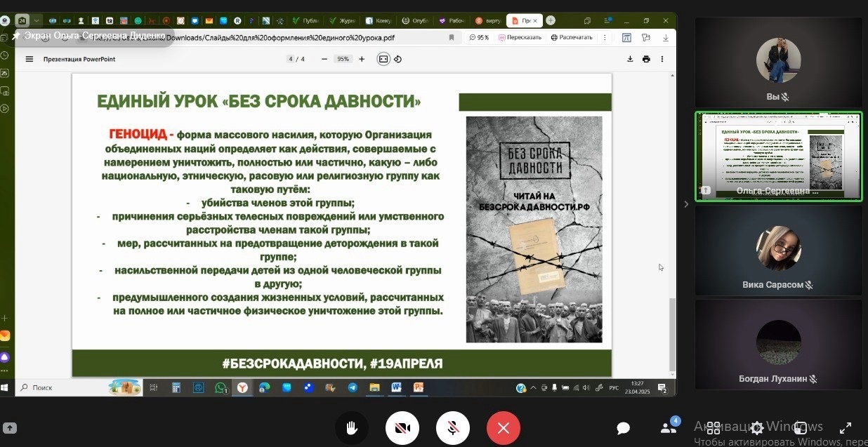868x447 pixels.
Task: Open the browser downloads arrow
Action: [x=665, y=37]
